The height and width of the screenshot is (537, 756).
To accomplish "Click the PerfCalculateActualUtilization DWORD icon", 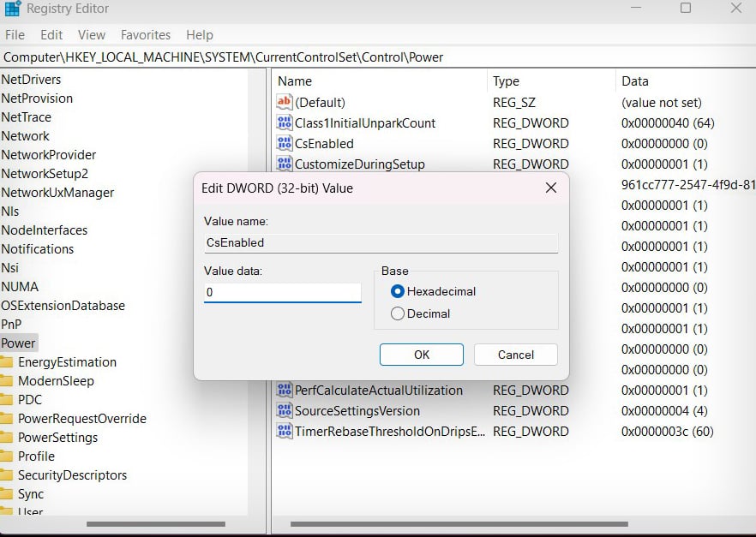I will [284, 390].
